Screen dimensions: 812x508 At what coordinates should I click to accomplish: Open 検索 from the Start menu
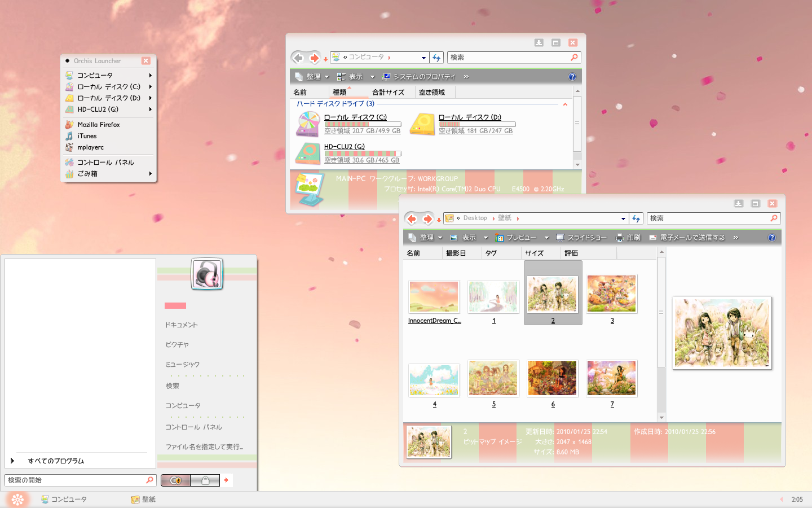pos(173,386)
